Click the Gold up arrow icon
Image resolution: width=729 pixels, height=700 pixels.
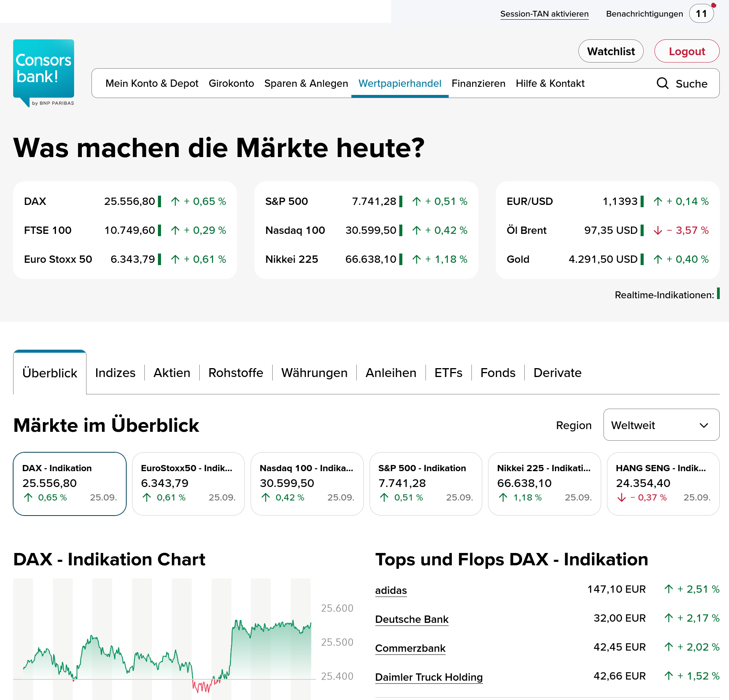point(658,259)
